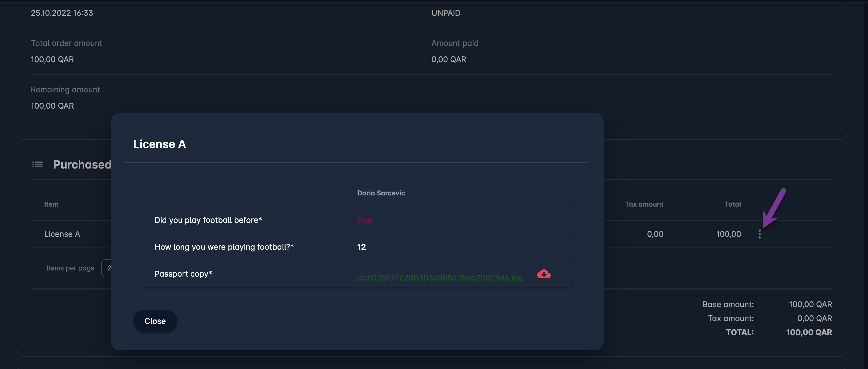Click the License A dialog title
Viewport: 868px width, 369px height.
(159, 144)
